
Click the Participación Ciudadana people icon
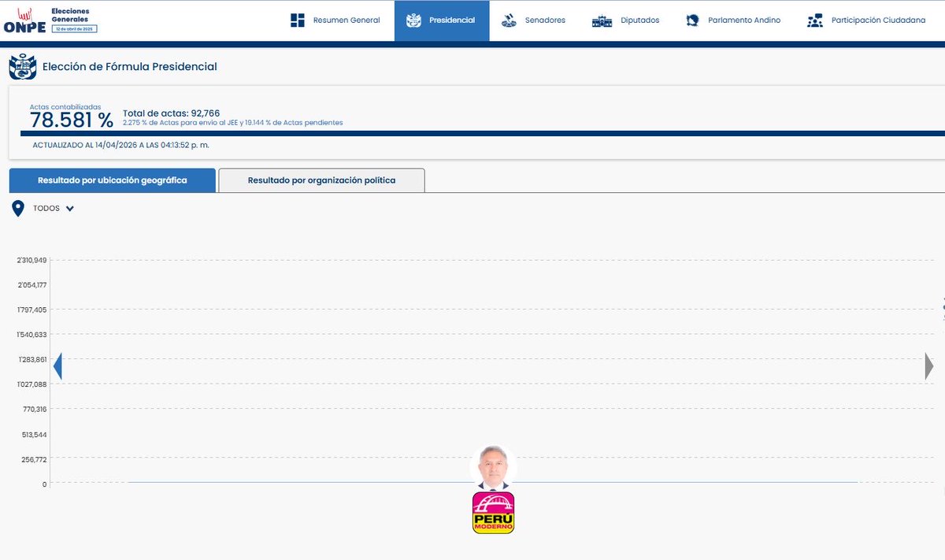(815, 20)
